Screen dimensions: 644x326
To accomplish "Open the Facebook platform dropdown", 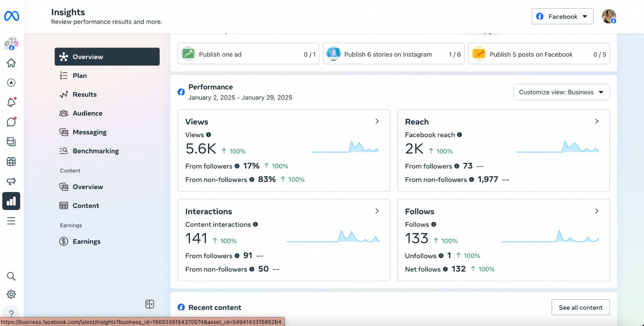I will 562,16.
